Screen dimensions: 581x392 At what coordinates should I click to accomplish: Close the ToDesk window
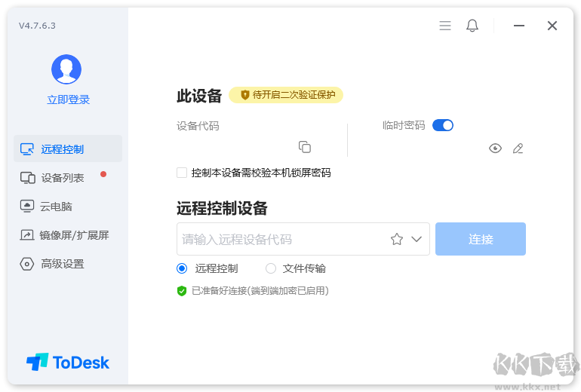point(552,26)
